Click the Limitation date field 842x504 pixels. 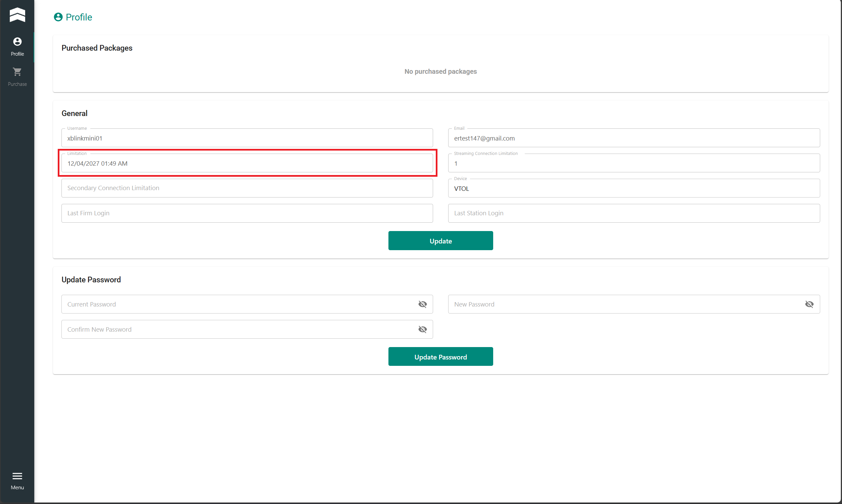[247, 163]
